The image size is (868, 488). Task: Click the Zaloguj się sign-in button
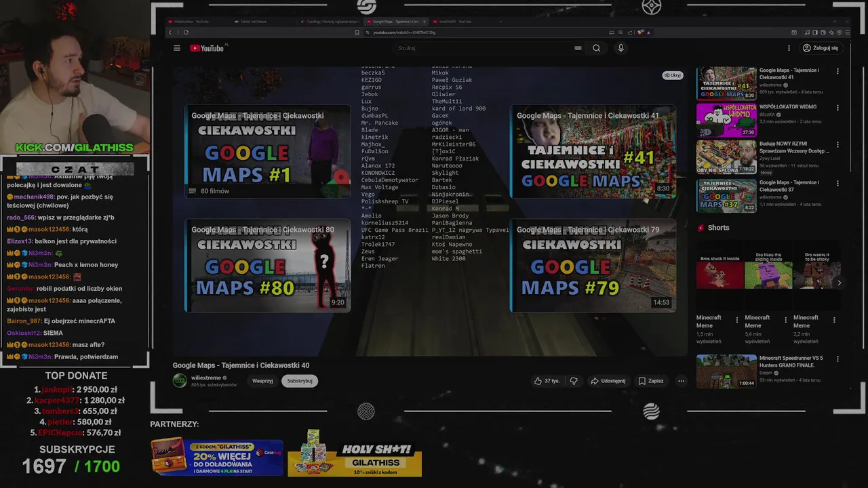820,48
